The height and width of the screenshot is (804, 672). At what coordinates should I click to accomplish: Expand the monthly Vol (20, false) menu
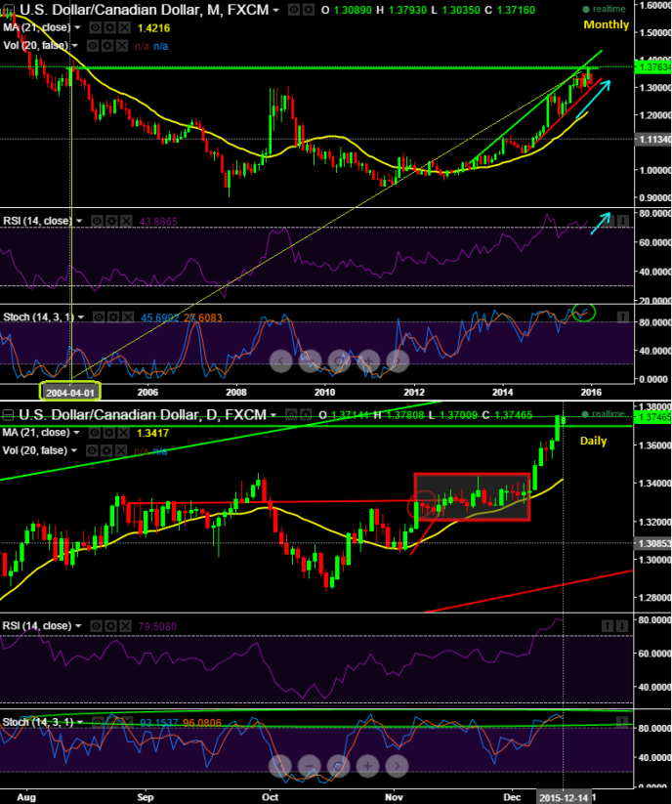point(75,46)
